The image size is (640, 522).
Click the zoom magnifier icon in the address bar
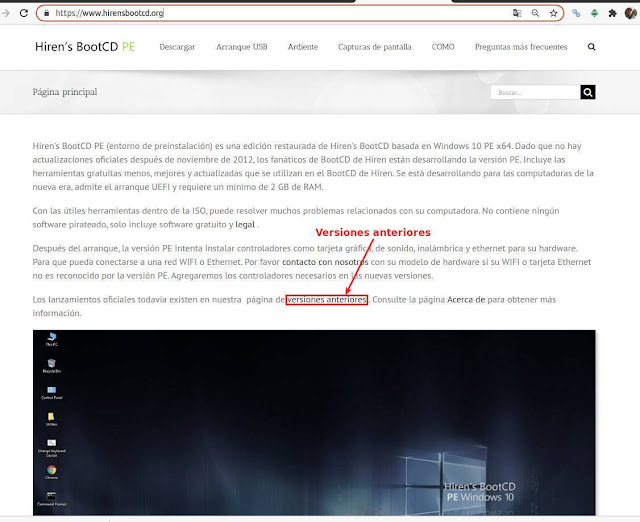[x=535, y=13]
